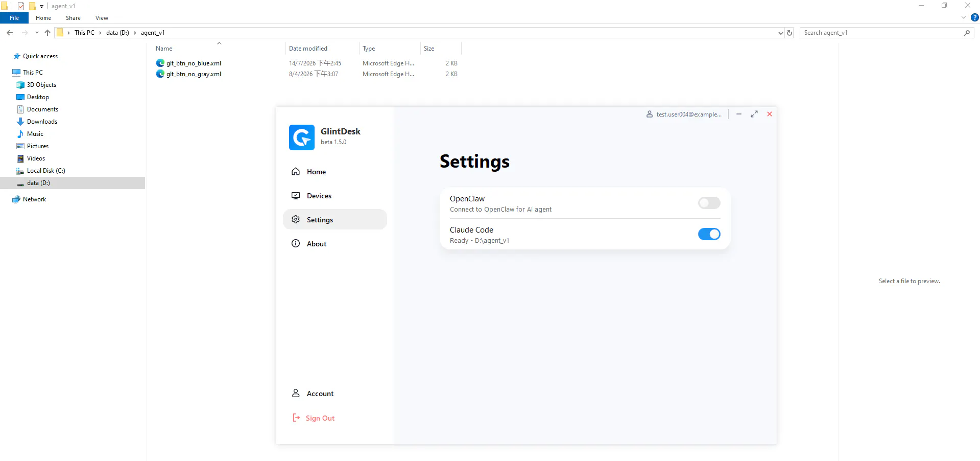This screenshot has height=461, width=980.
Task: Open Devices page in GlintDesk
Action: [334, 196]
